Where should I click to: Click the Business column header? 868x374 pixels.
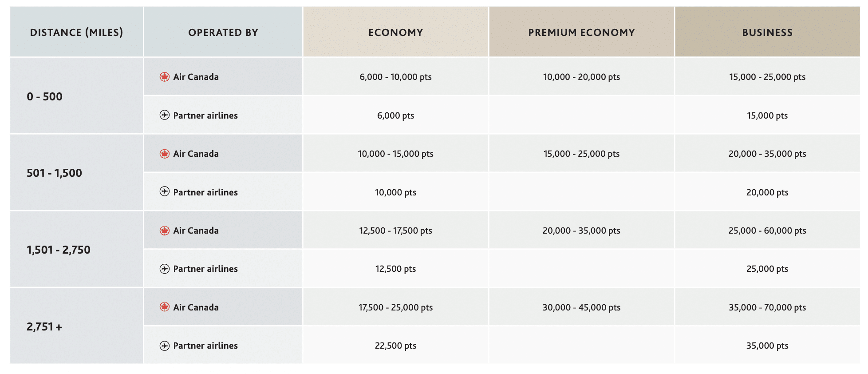[767, 32]
